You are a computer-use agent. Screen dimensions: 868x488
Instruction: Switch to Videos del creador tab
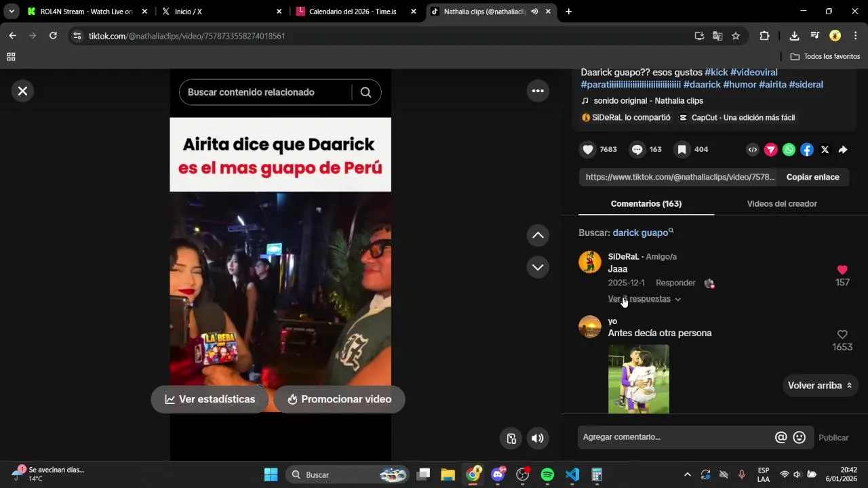point(782,204)
